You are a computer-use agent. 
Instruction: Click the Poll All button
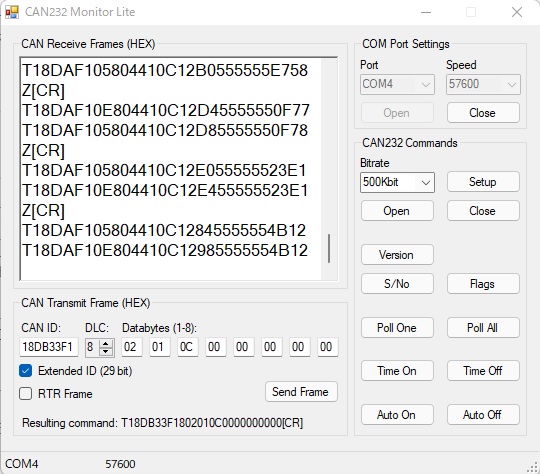(x=483, y=328)
